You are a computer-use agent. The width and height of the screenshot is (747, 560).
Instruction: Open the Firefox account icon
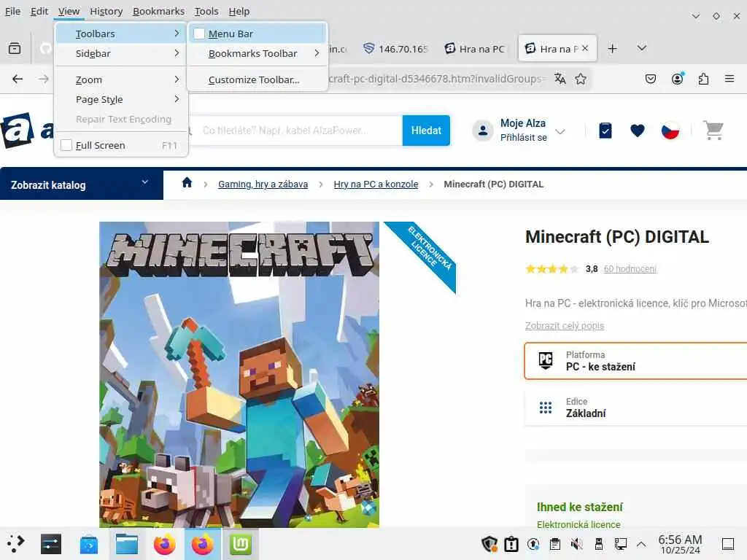tap(678, 79)
